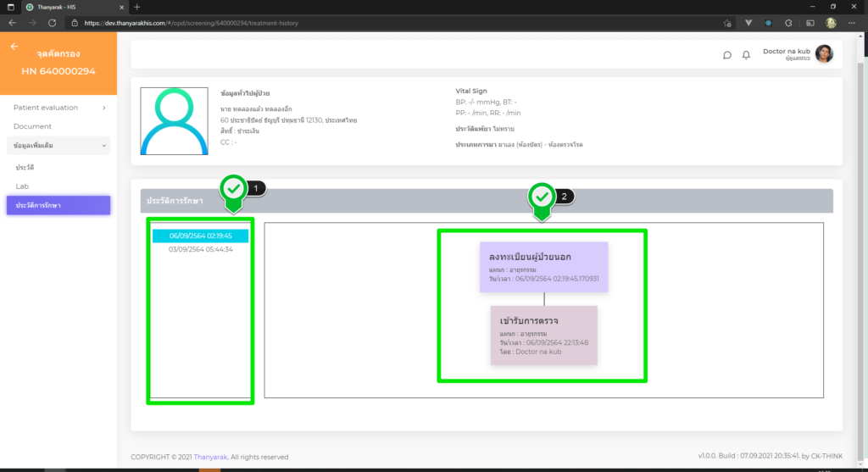Expand the Patient evaluation submenu
The width and height of the screenshot is (868, 472).
coord(58,108)
